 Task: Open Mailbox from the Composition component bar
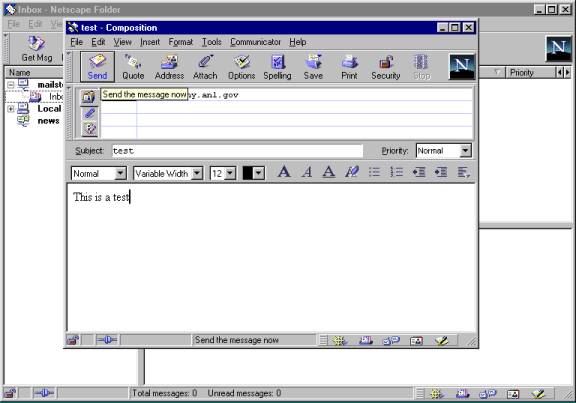point(366,341)
